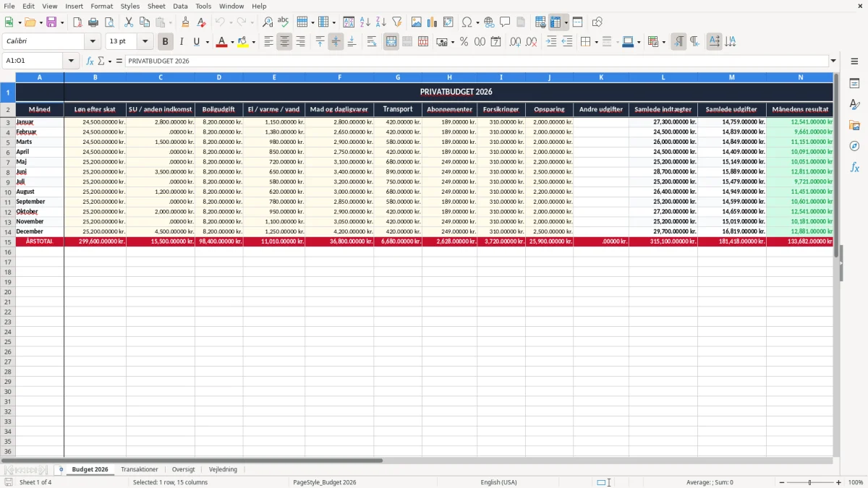The height and width of the screenshot is (488, 868).
Task: Toggle Wrap Text
Action: click(x=372, y=42)
